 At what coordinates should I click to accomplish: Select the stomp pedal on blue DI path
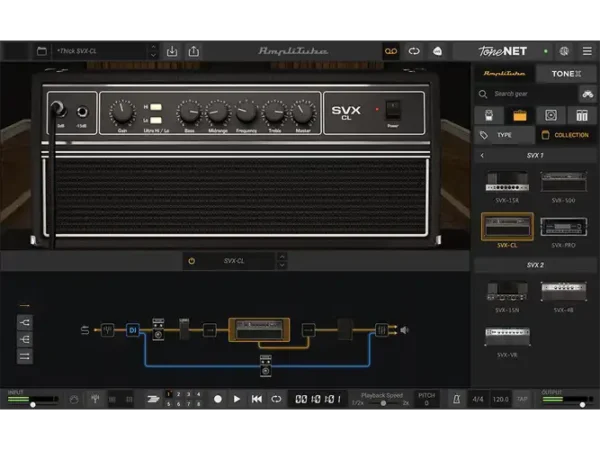click(x=266, y=366)
